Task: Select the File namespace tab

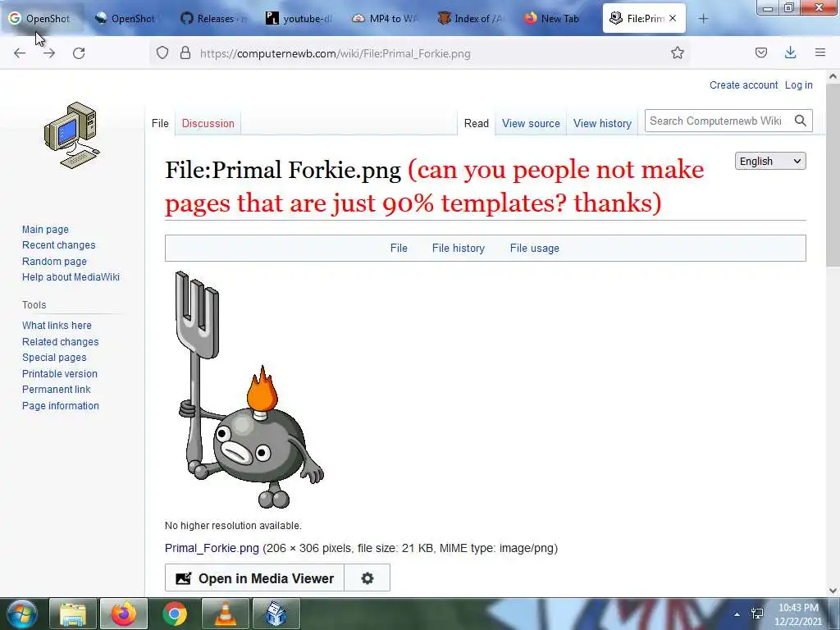Action: (160, 123)
